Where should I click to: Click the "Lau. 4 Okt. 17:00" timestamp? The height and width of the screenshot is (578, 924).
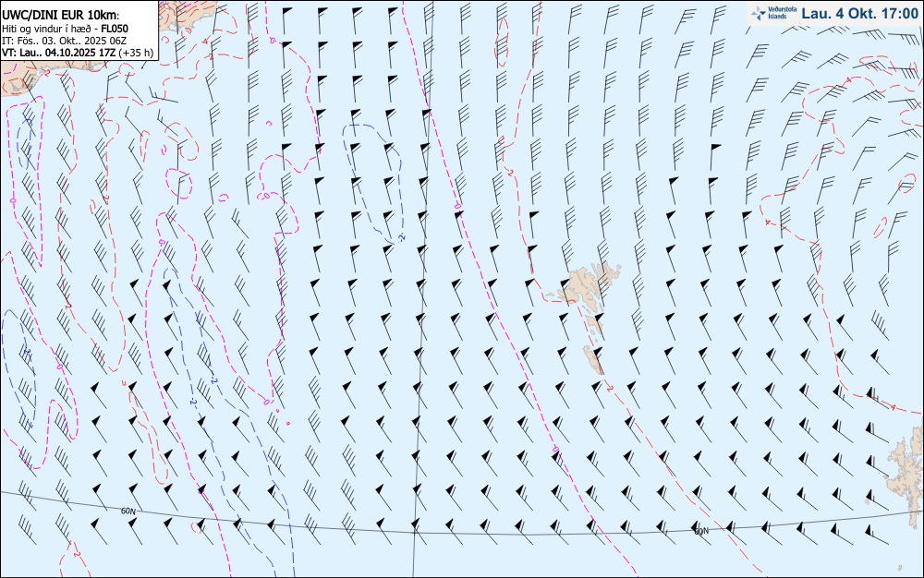pyautogui.click(x=859, y=13)
